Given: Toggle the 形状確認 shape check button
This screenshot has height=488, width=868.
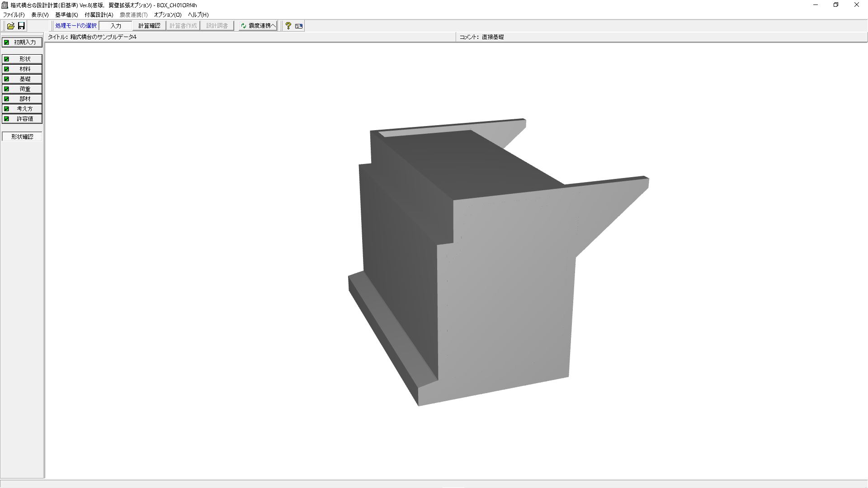Looking at the screenshot, I should coord(22,136).
